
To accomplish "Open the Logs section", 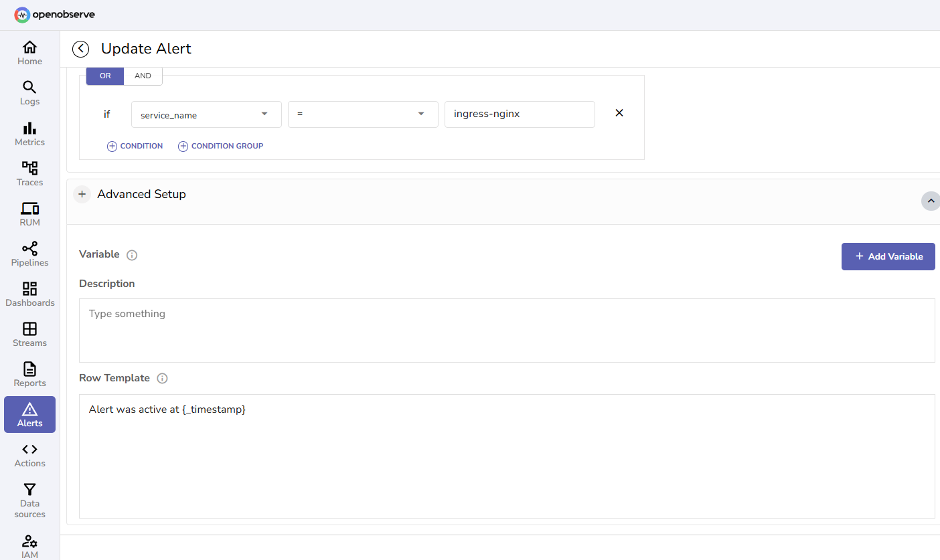I will coord(29,92).
